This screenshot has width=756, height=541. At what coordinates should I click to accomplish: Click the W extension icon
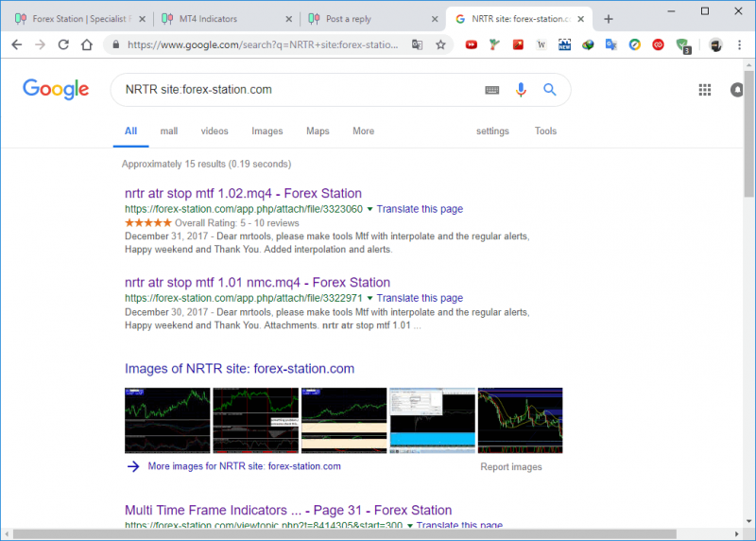[x=541, y=44]
